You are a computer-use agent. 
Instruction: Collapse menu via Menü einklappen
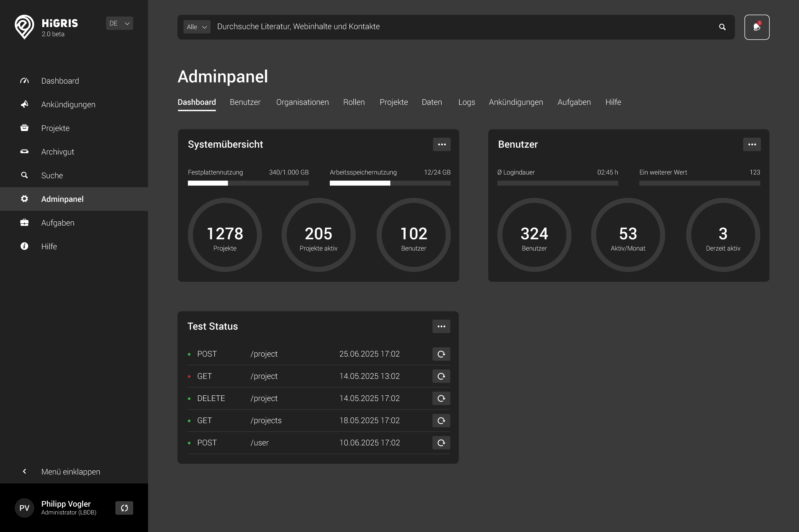pos(70,472)
